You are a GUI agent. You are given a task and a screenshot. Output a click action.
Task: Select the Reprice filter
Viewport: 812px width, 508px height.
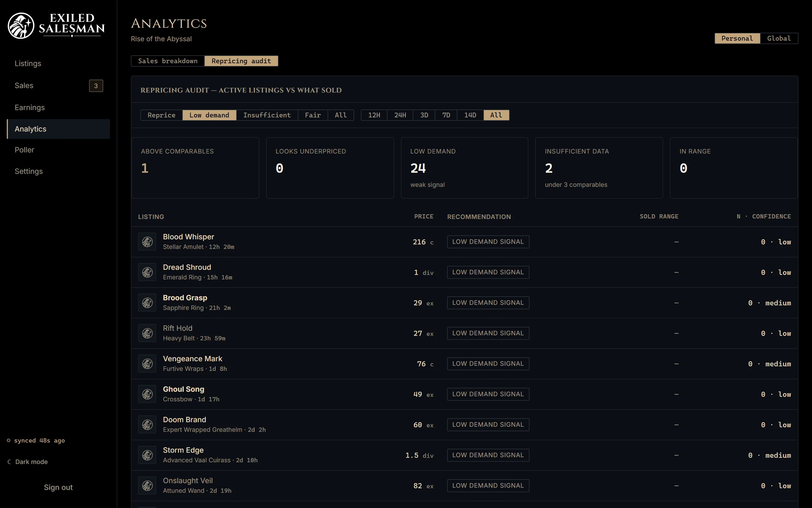(161, 115)
